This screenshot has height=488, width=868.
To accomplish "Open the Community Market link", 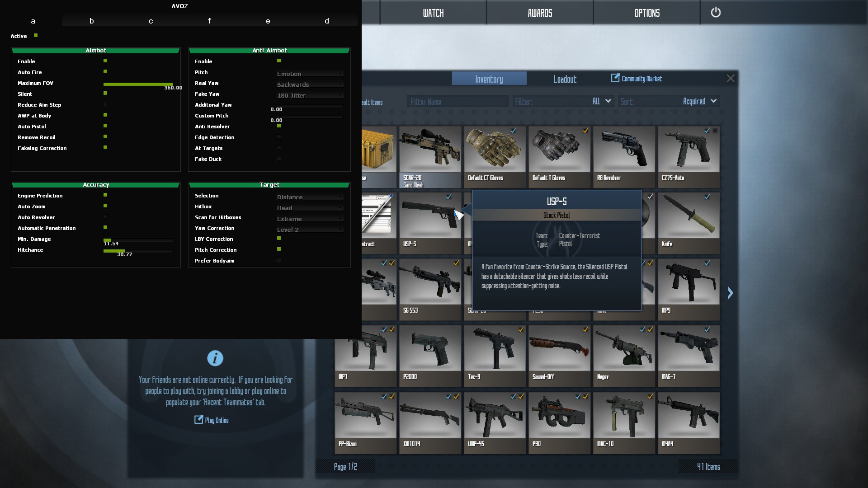I will tap(637, 79).
